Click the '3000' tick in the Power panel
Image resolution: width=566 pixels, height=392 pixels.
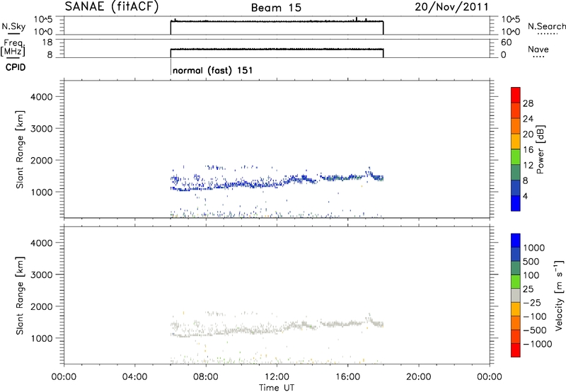(42, 129)
